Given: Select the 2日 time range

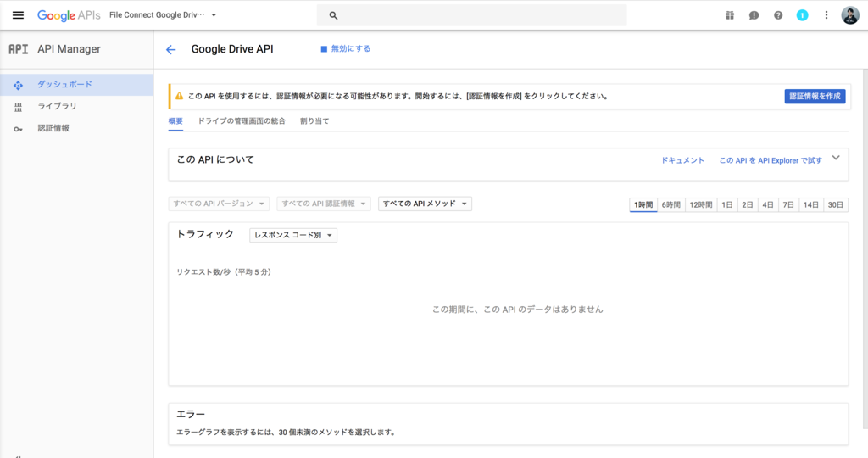Looking at the screenshot, I should (748, 205).
